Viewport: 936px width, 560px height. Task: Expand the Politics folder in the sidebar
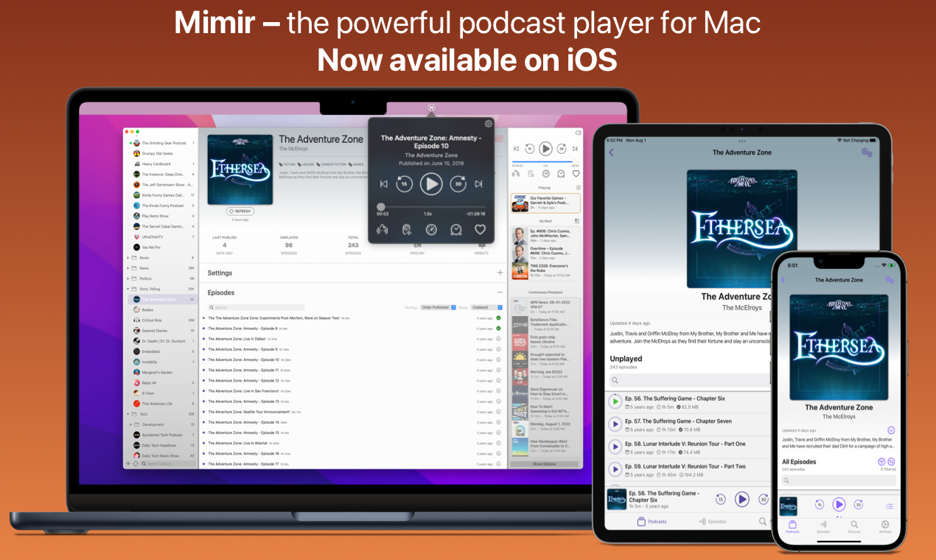point(128,279)
